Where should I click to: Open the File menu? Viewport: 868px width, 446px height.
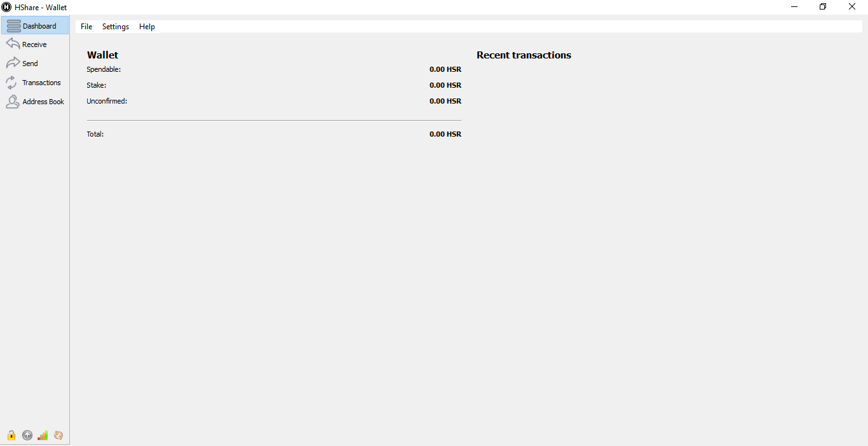coord(86,27)
